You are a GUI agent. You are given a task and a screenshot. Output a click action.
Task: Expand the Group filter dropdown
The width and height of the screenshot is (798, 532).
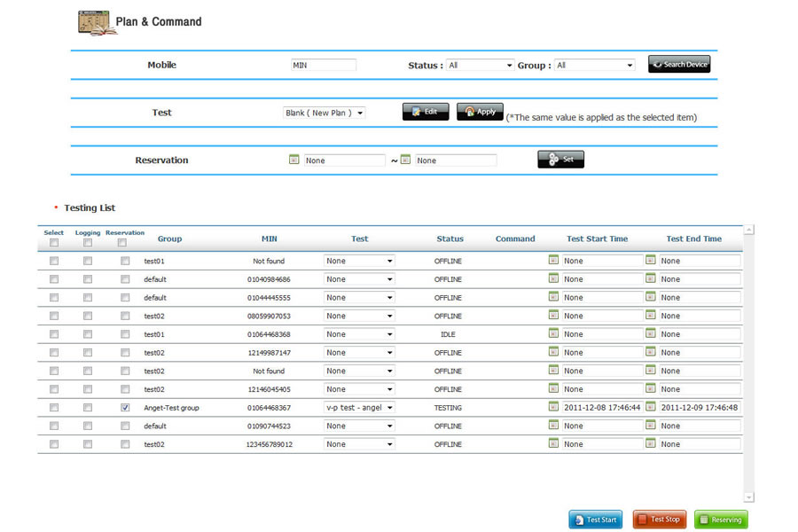[594, 66]
